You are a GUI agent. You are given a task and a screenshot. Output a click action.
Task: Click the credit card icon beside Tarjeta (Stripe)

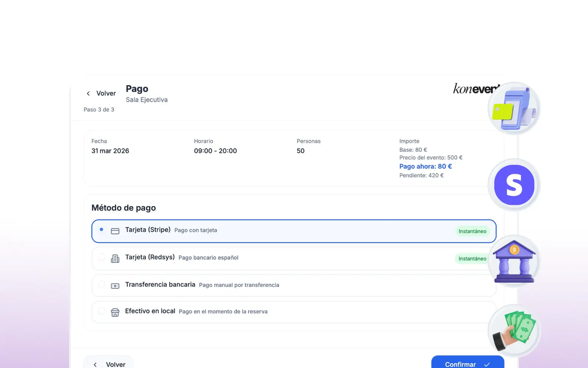(115, 231)
